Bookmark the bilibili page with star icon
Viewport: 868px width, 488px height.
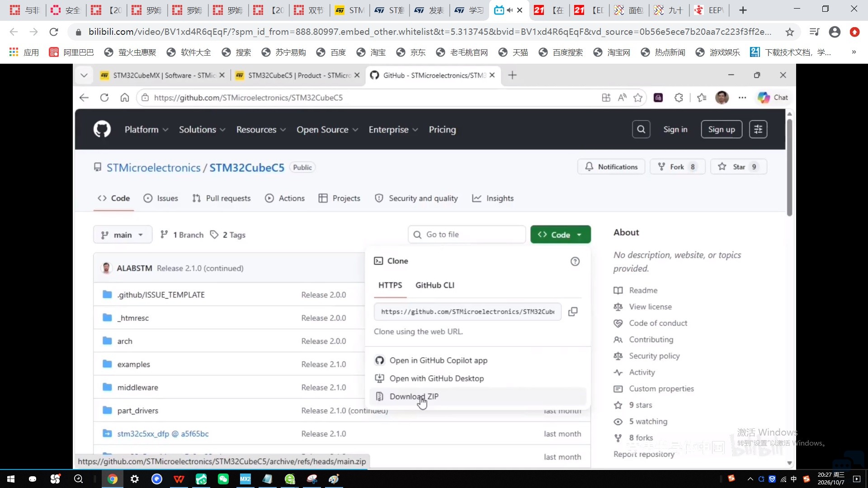point(790,32)
